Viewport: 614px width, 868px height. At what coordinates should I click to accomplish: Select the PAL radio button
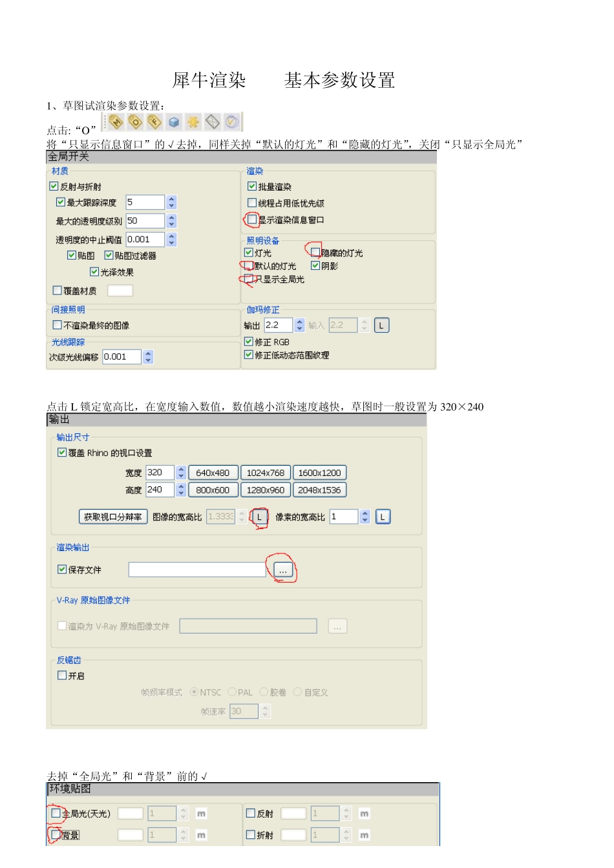click(x=232, y=692)
